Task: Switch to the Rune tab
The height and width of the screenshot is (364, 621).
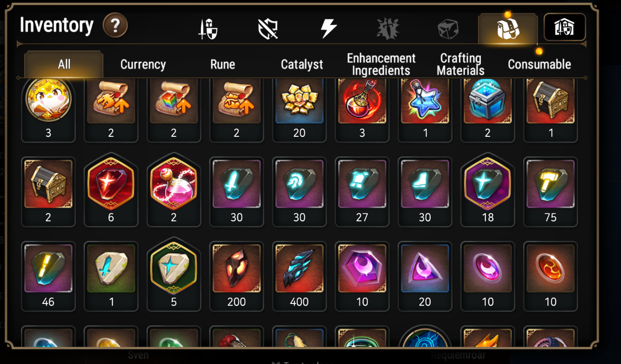Action: point(223,64)
